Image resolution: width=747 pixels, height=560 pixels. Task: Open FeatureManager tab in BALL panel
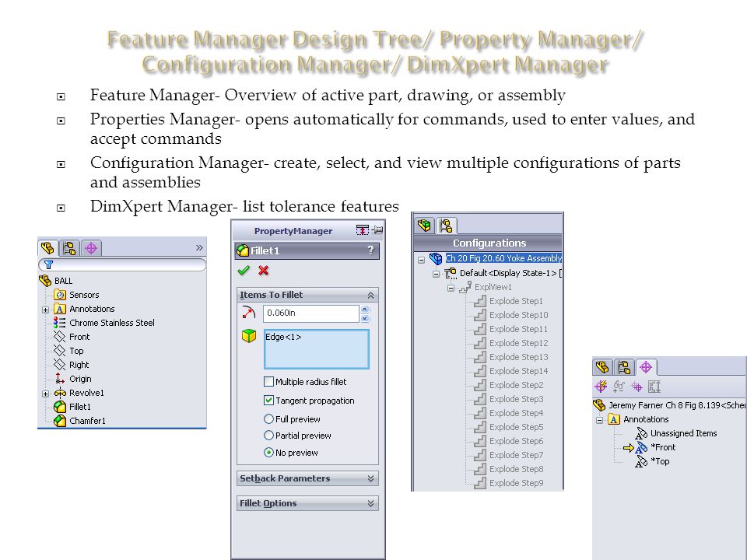coord(47,248)
